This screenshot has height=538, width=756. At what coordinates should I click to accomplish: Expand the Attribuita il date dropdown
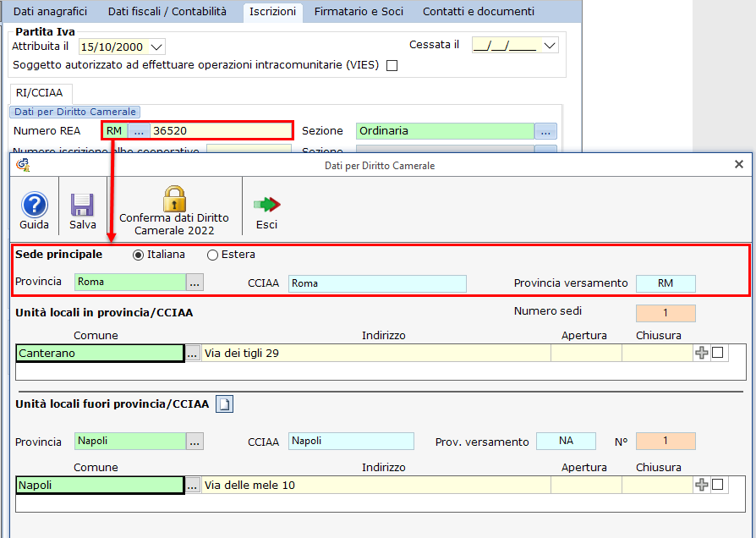[156, 47]
